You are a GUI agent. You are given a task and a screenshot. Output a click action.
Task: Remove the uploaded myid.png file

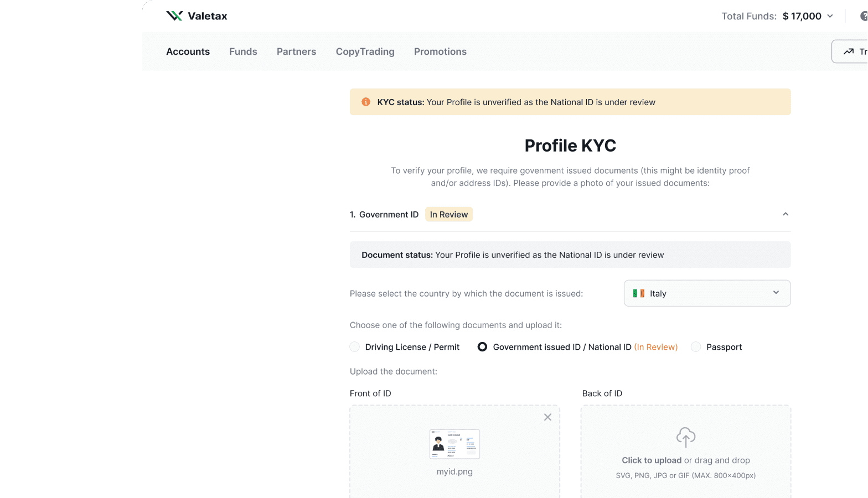547,417
